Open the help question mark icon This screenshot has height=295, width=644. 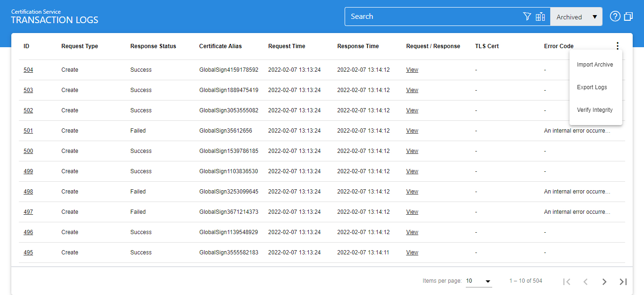[615, 17]
